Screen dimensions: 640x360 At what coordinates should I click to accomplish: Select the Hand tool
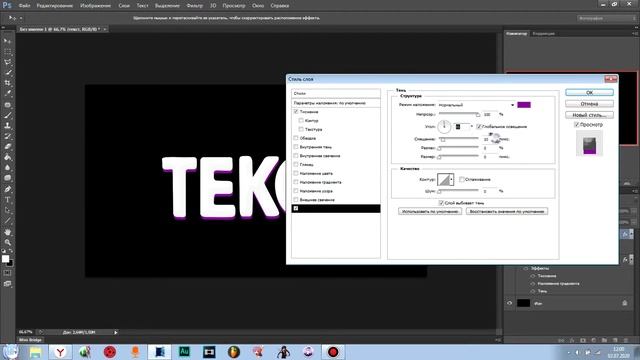click(x=7, y=232)
